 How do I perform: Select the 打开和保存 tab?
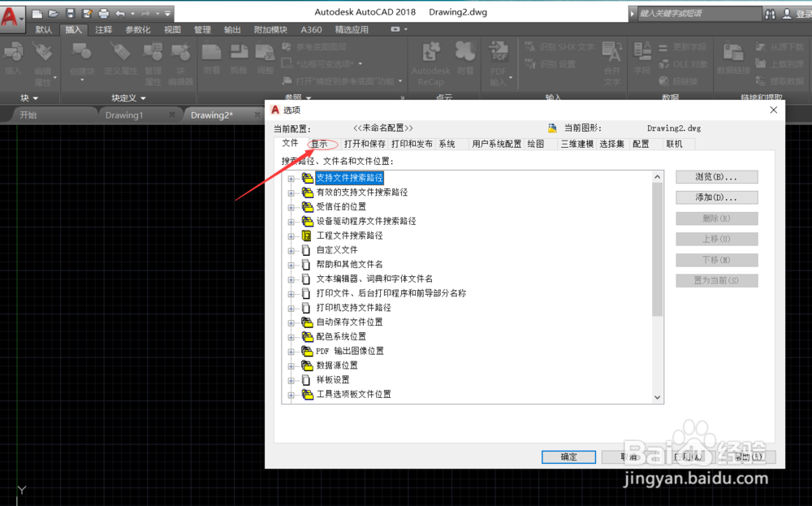pos(365,144)
